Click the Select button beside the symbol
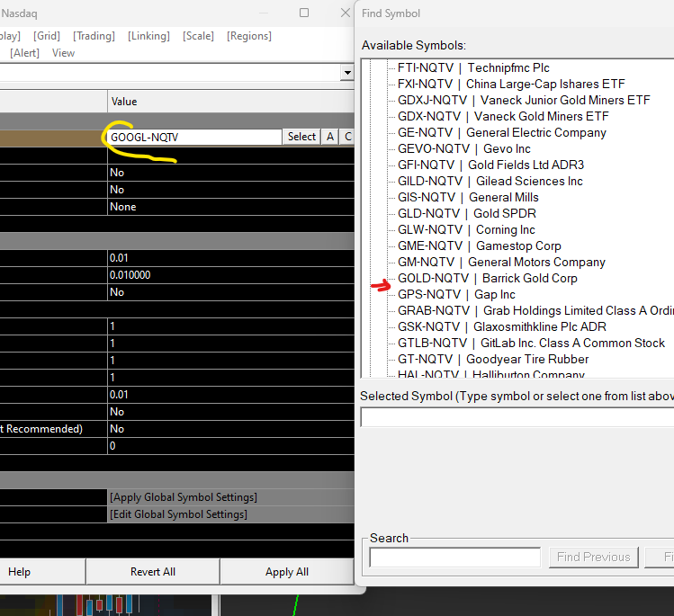This screenshot has width=674, height=616. tap(301, 137)
